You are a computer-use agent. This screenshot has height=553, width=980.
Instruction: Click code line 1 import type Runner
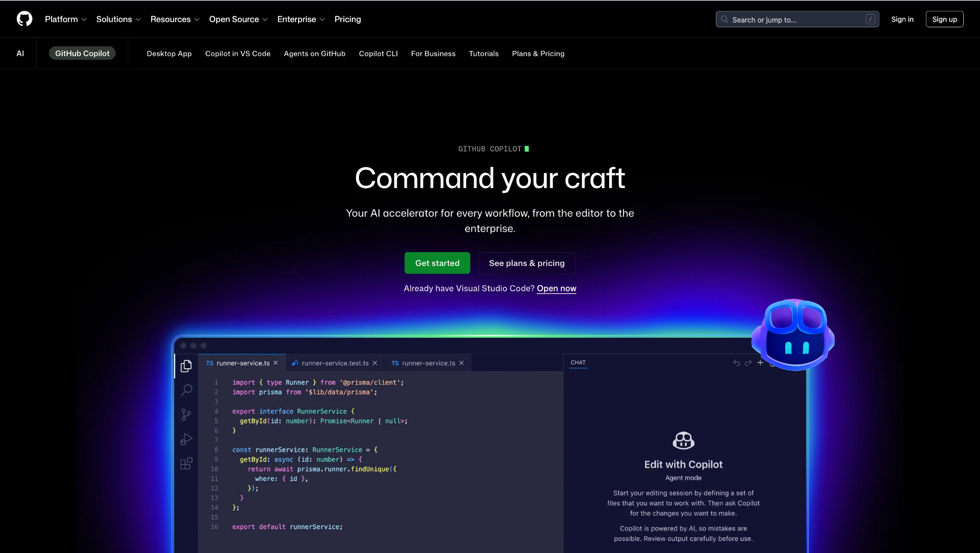point(318,382)
